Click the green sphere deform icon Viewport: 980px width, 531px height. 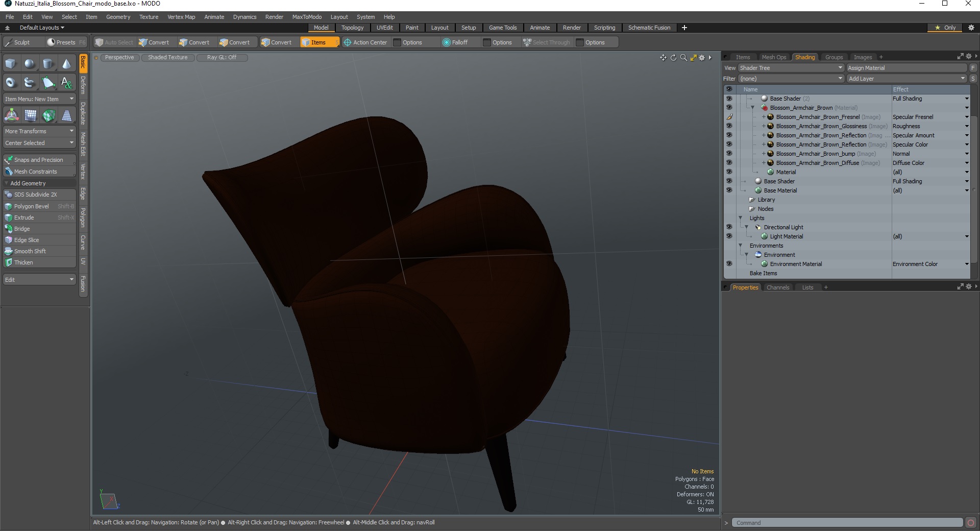[x=48, y=115]
